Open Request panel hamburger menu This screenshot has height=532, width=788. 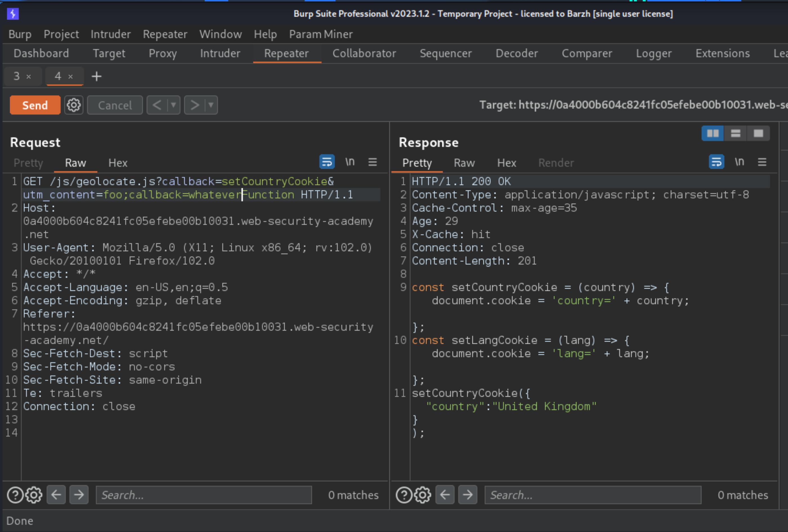[373, 162]
